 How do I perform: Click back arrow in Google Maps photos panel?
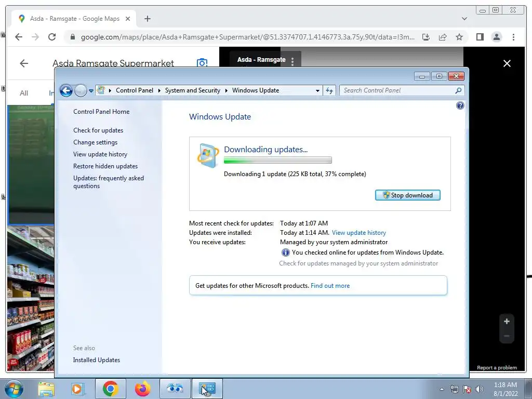tap(24, 63)
